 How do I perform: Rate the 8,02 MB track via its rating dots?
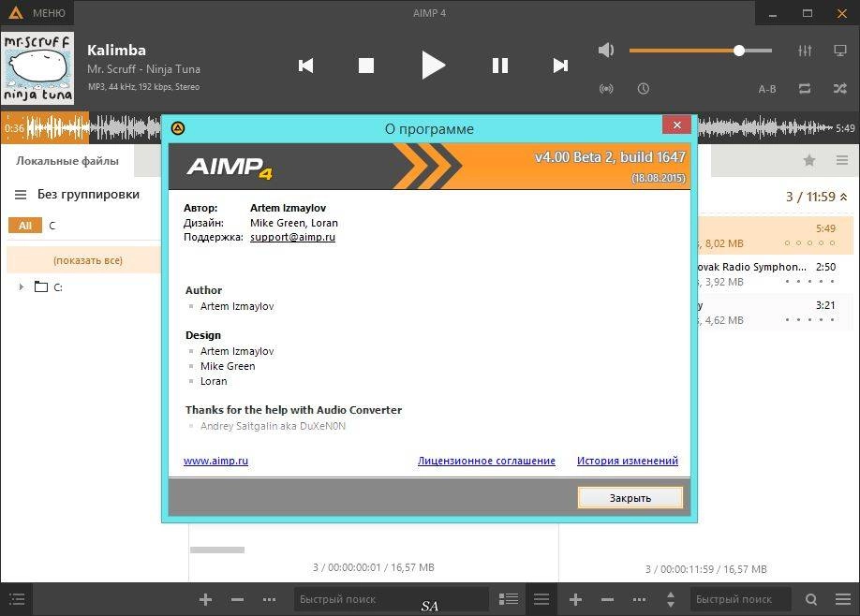[x=809, y=242]
